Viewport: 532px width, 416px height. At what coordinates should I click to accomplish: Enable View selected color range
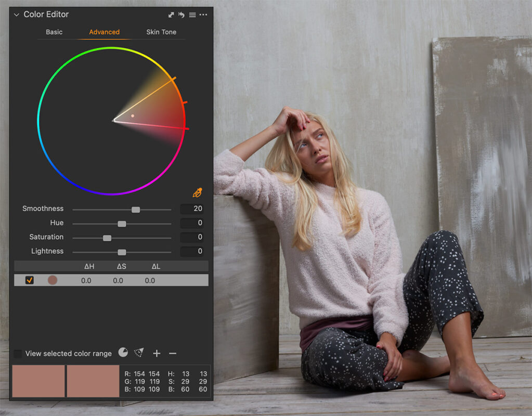tap(19, 353)
